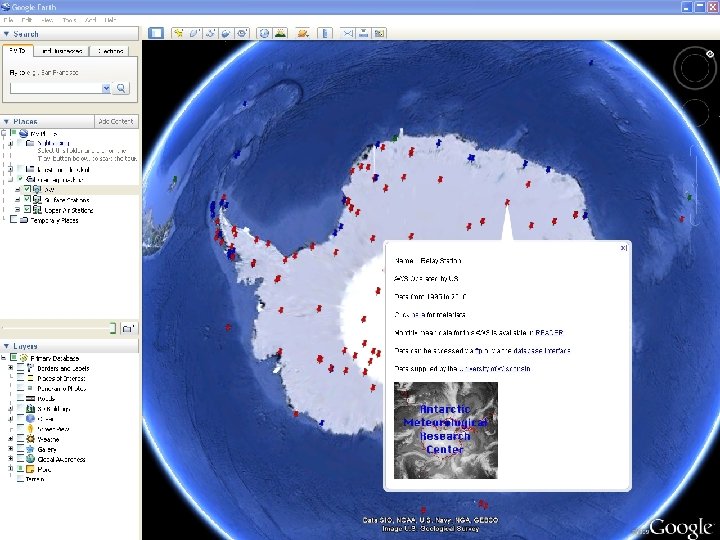Collapse the Layers panel triangle
Image resolution: width=720 pixels, height=540 pixels.
[6, 346]
